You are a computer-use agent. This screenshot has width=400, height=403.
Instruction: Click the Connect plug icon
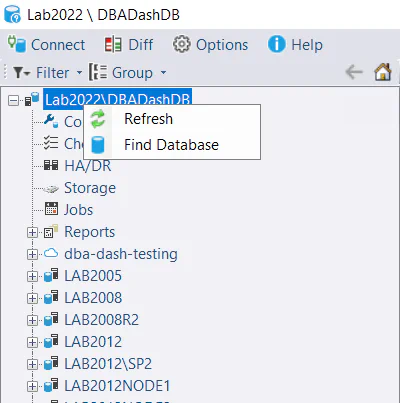[x=17, y=44]
